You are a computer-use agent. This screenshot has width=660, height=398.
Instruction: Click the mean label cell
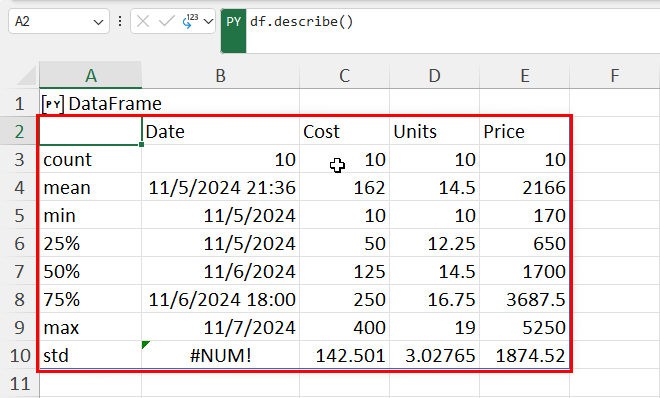[x=90, y=187]
